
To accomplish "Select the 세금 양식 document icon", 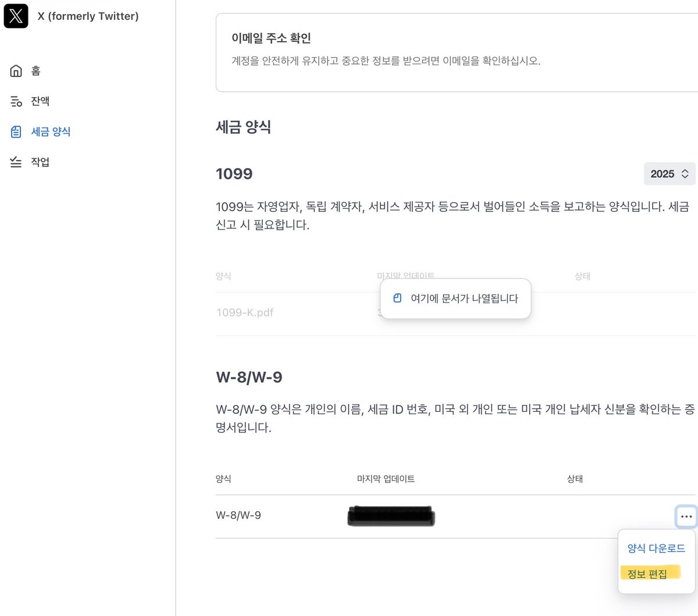I will point(16,131).
